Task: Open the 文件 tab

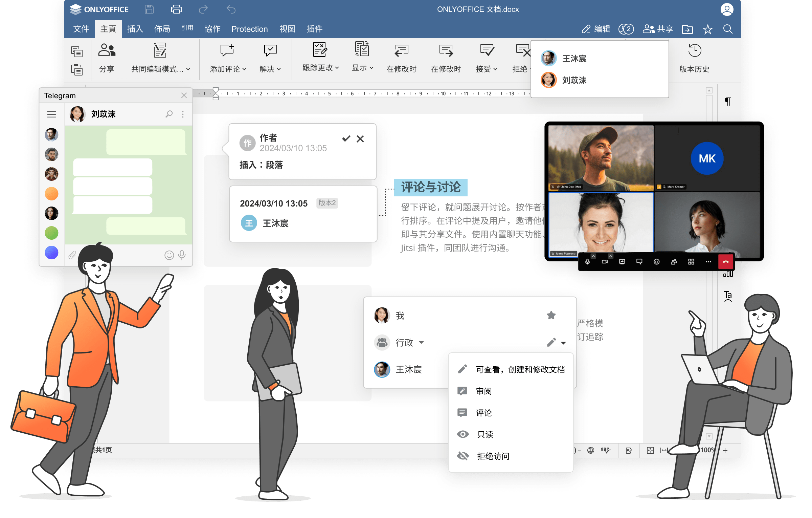Action: click(81, 29)
